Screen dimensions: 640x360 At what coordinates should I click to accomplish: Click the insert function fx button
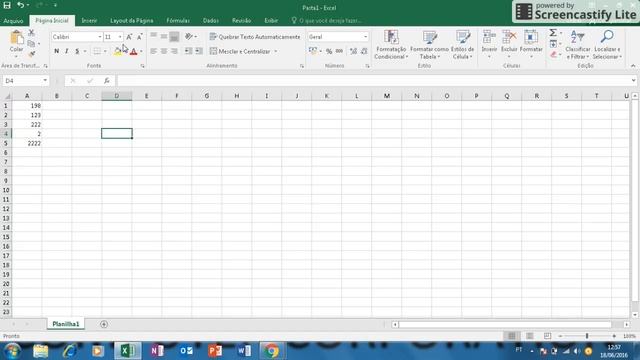click(x=107, y=81)
